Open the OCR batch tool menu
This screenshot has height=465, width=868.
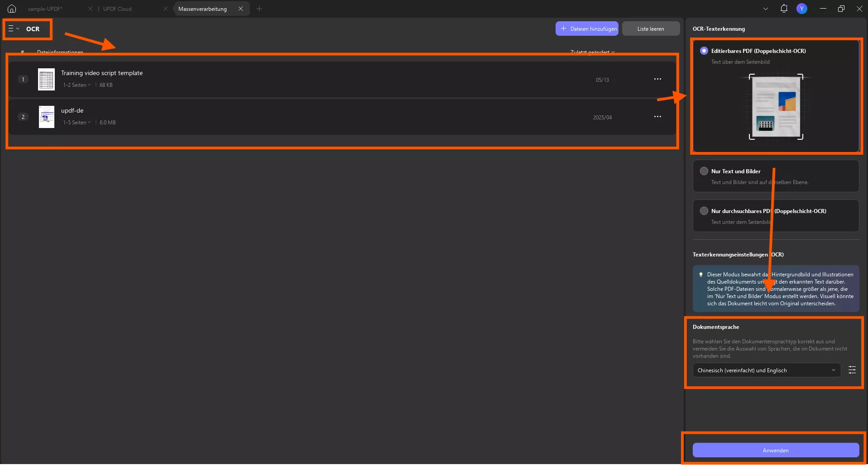click(x=14, y=28)
